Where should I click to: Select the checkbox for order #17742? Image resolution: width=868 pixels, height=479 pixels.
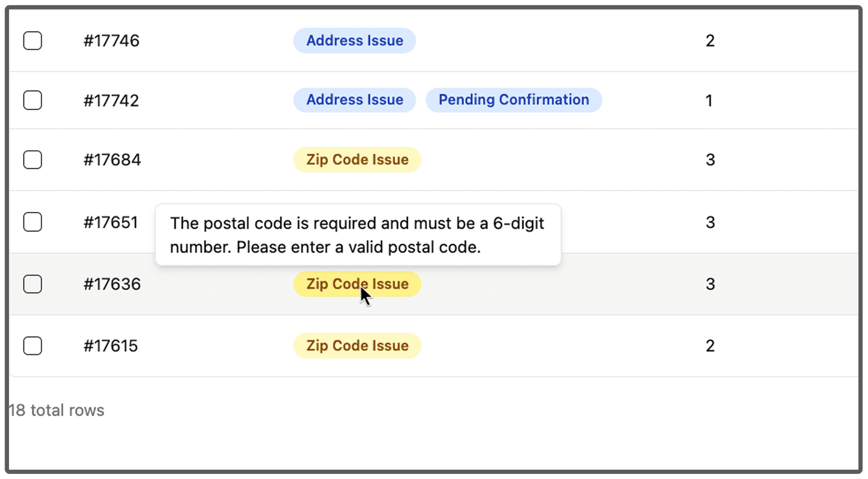pyautogui.click(x=33, y=100)
